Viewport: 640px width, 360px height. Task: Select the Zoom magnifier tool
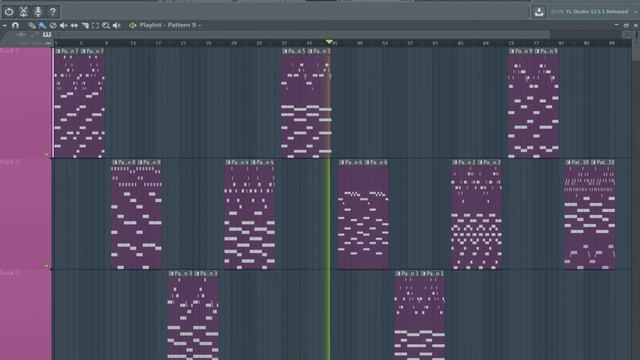click(x=106, y=25)
